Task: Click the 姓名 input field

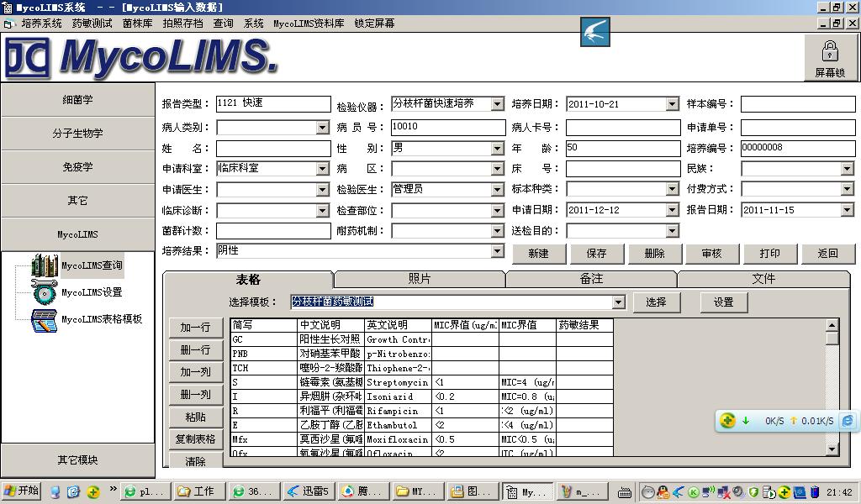Action: (273, 148)
